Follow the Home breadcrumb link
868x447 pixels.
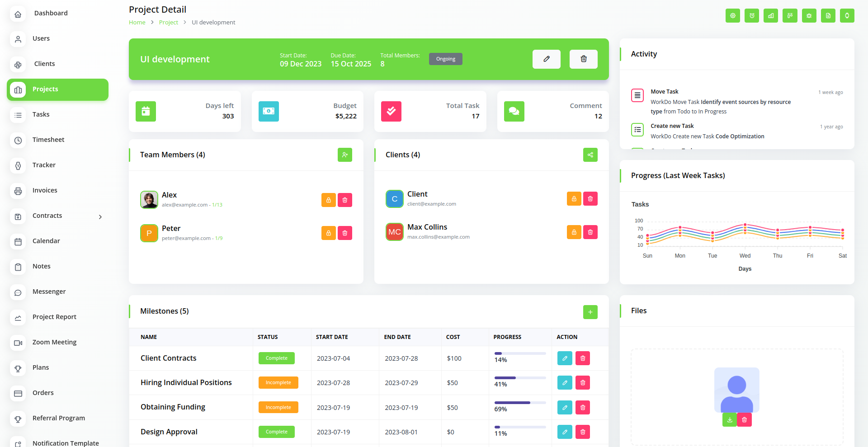[137, 23]
